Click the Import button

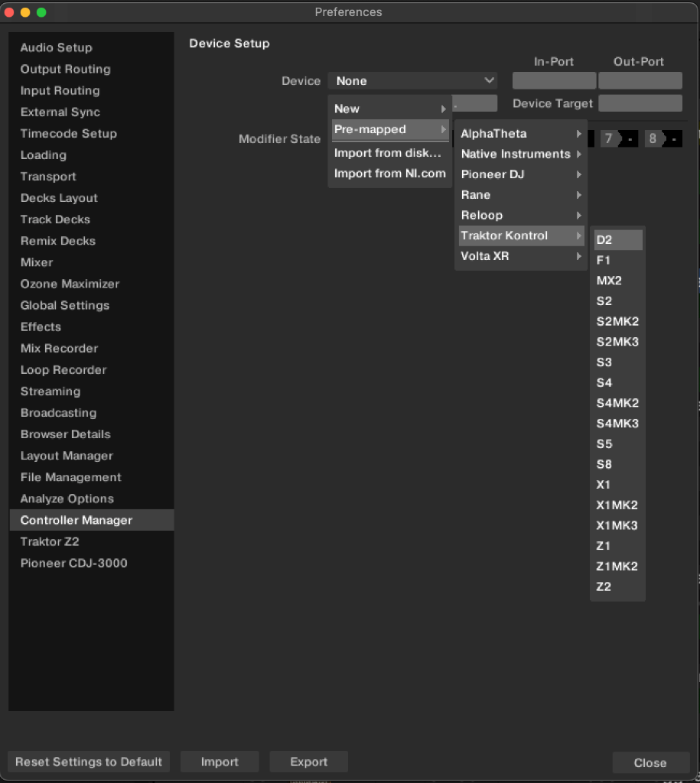pos(220,762)
